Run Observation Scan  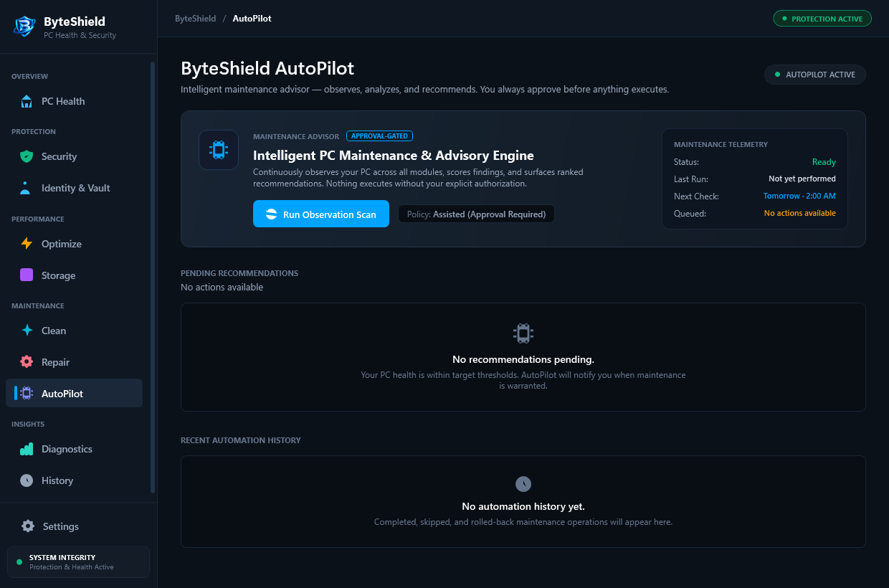321,214
